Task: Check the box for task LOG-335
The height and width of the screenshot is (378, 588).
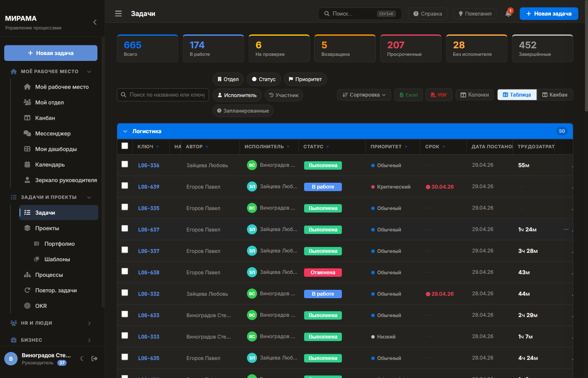Action: click(125, 207)
